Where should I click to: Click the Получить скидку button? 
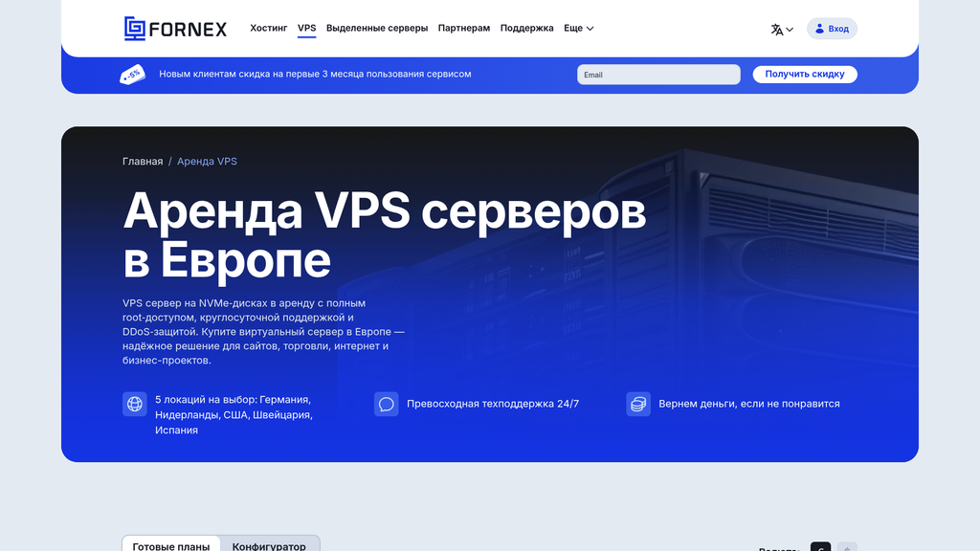point(805,74)
